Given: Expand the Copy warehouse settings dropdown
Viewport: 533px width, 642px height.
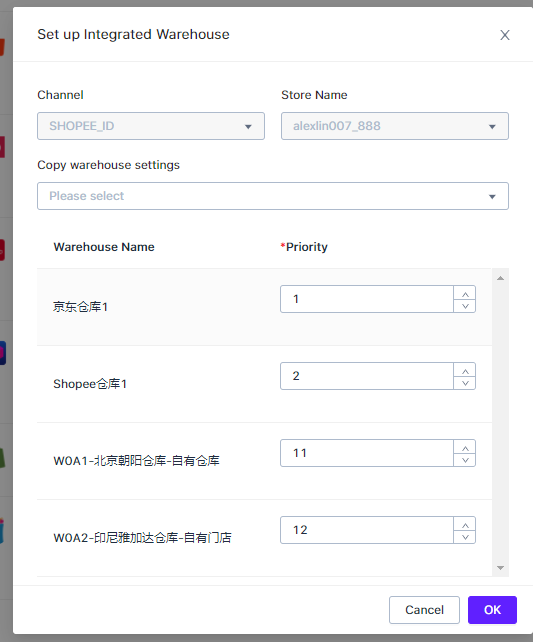Looking at the screenshot, I should coord(273,196).
